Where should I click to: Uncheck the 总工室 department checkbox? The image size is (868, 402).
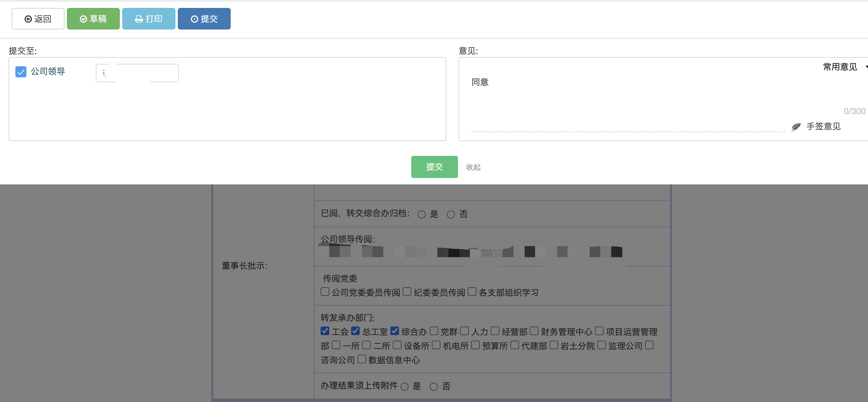pos(355,331)
